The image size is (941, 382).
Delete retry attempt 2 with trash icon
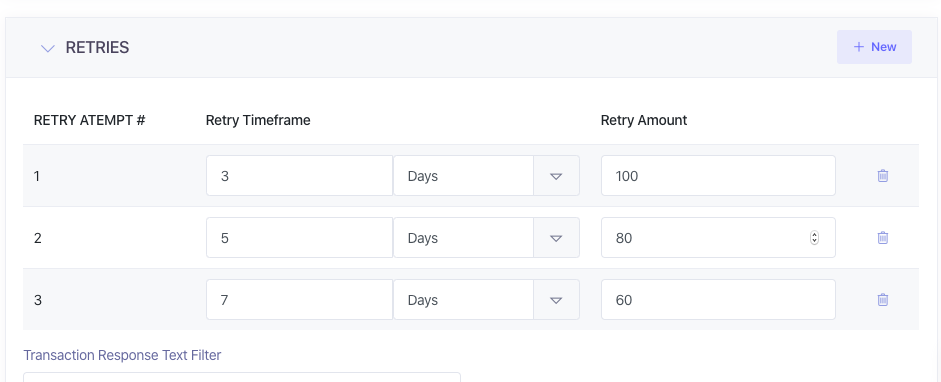point(882,237)
